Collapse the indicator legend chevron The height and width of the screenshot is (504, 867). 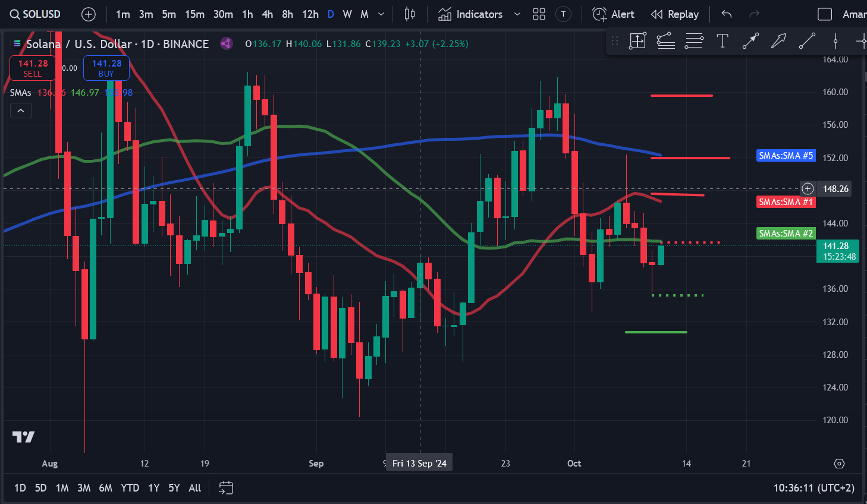coord(20,111)
